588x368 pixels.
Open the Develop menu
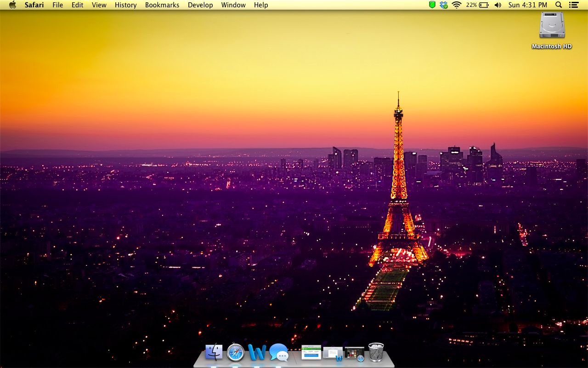point(200,5)
